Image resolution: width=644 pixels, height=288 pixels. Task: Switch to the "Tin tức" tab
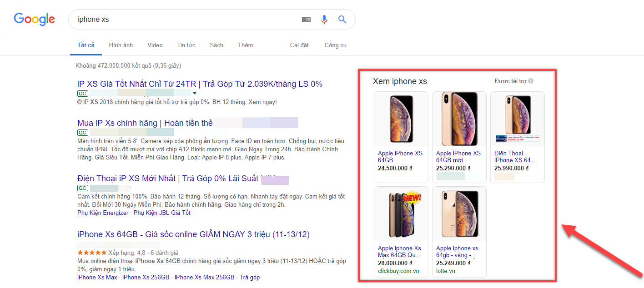click(186, 45)
